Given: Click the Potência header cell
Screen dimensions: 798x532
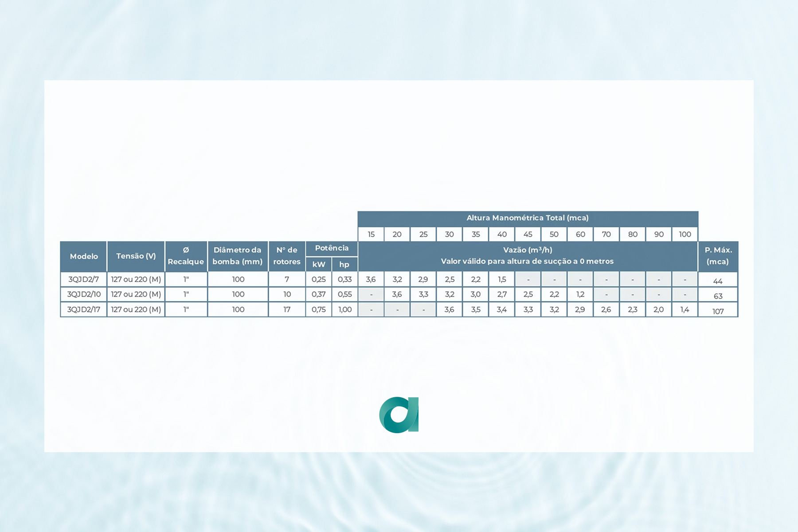Looking at the screenshot, I should click(332, 248).
